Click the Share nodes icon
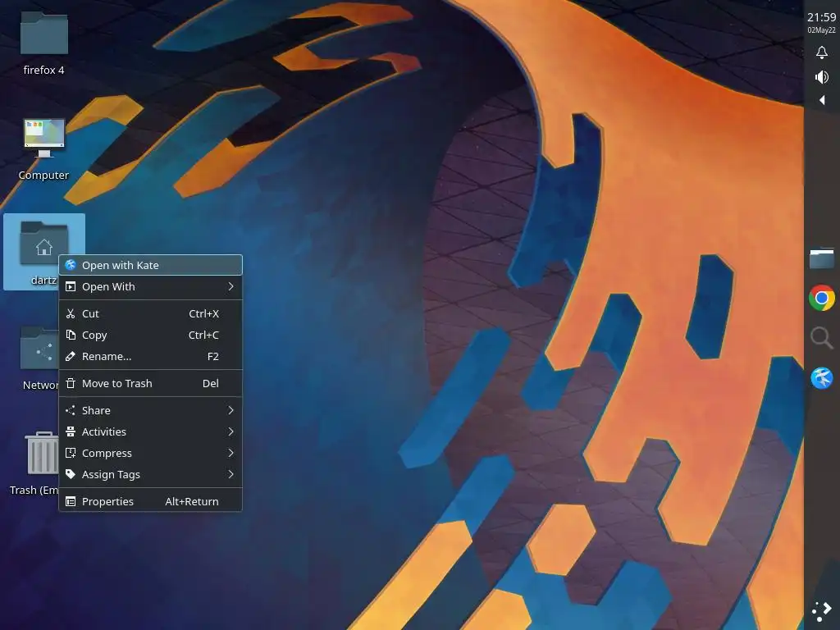The image size is (840, 630). click(x=71, y=410)
